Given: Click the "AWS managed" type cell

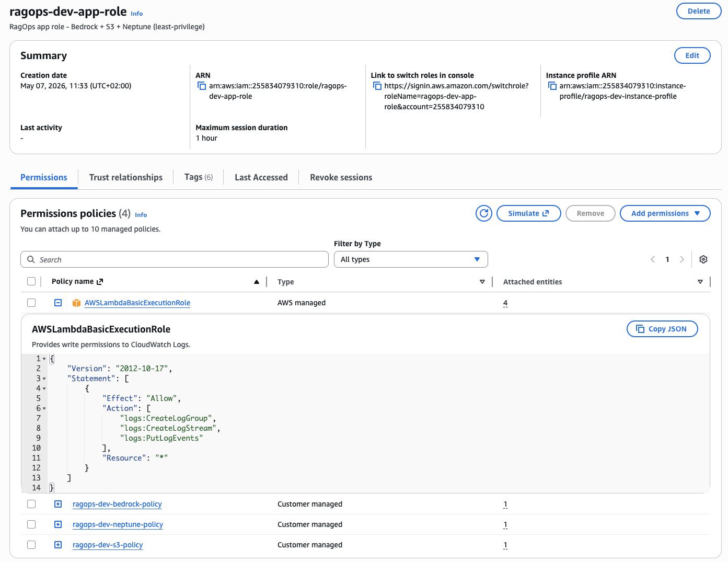Looking at the screenshot, I should pyautogui.click(x=302, y=303).
